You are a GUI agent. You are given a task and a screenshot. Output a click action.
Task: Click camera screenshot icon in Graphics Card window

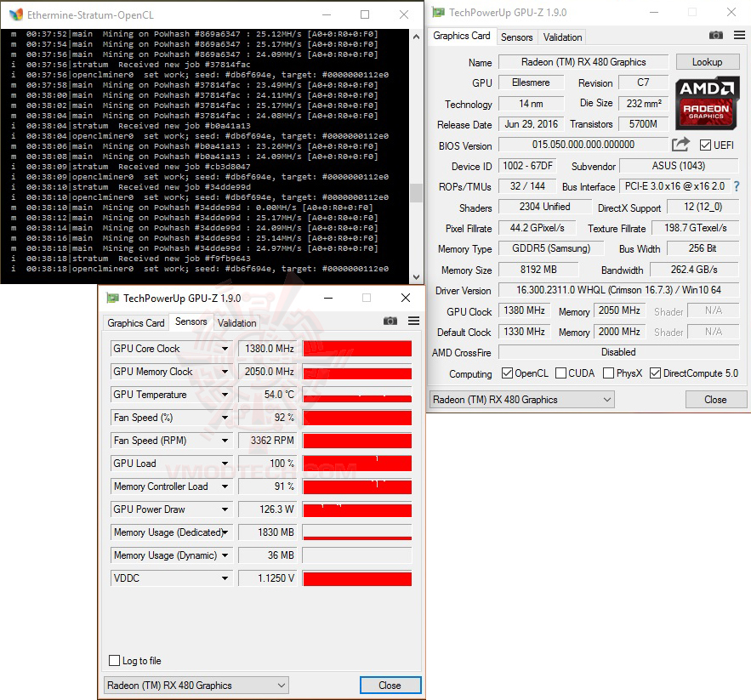pos(715,35)
